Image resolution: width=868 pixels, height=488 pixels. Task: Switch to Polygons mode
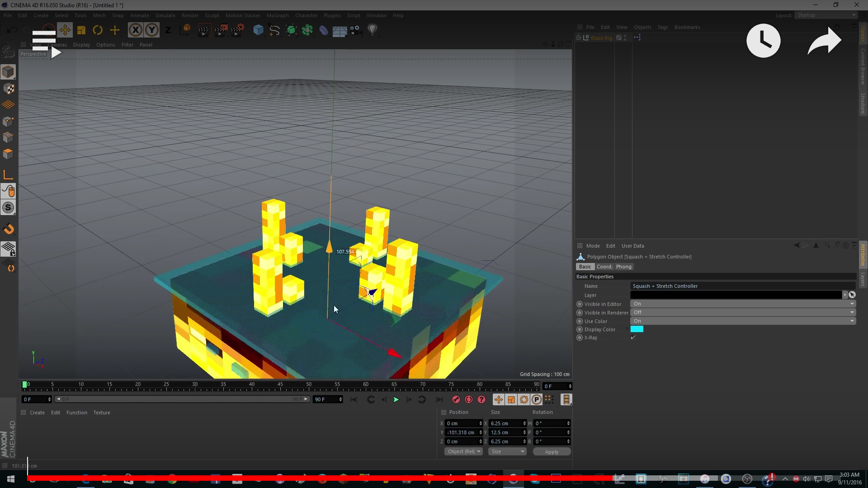click(8, 154)
